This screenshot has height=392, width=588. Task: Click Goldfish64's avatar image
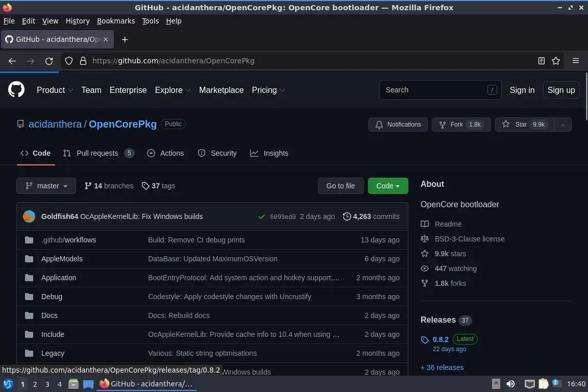point(29,216)
